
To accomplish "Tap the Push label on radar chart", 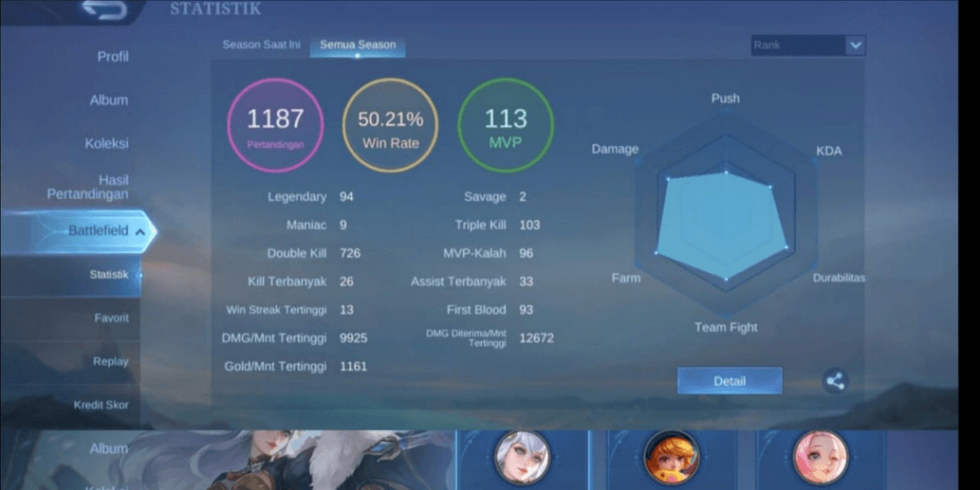I will [x=725, y=99].
